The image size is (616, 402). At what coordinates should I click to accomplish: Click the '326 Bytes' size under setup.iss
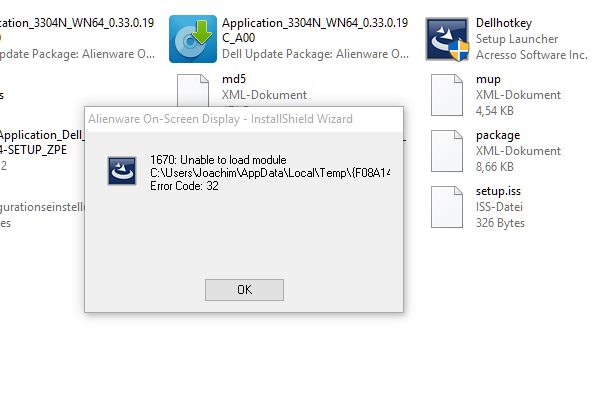click(500, 222)
